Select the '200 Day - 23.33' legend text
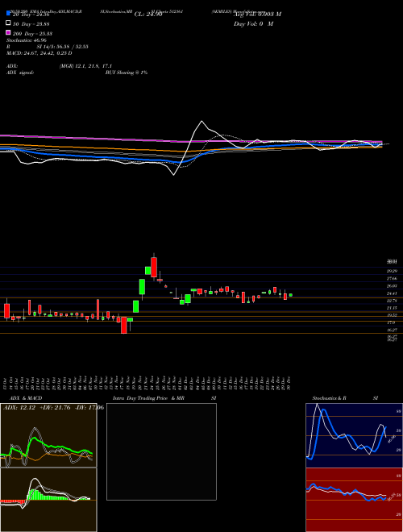 click(32, 33)
